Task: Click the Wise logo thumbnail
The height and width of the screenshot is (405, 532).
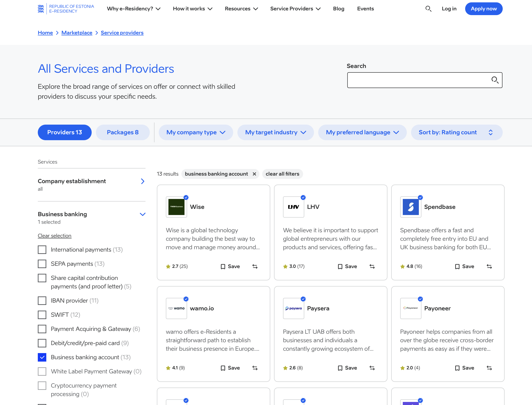Action: [x=176, y=207]
